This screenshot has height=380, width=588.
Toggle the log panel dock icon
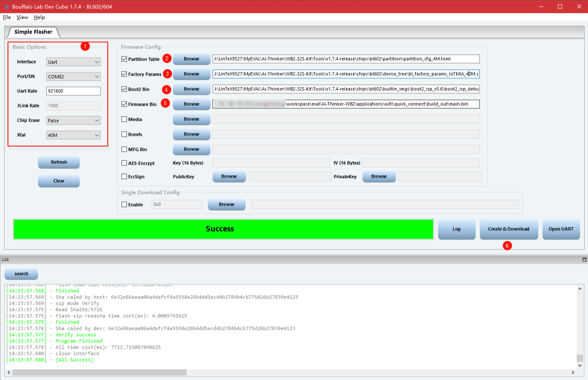[x=584, y=260]
